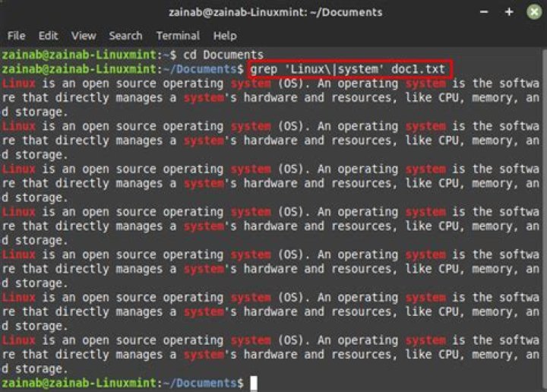Close the terminal window
This screenshot has height=392, width=547.
tap(534, 12)
